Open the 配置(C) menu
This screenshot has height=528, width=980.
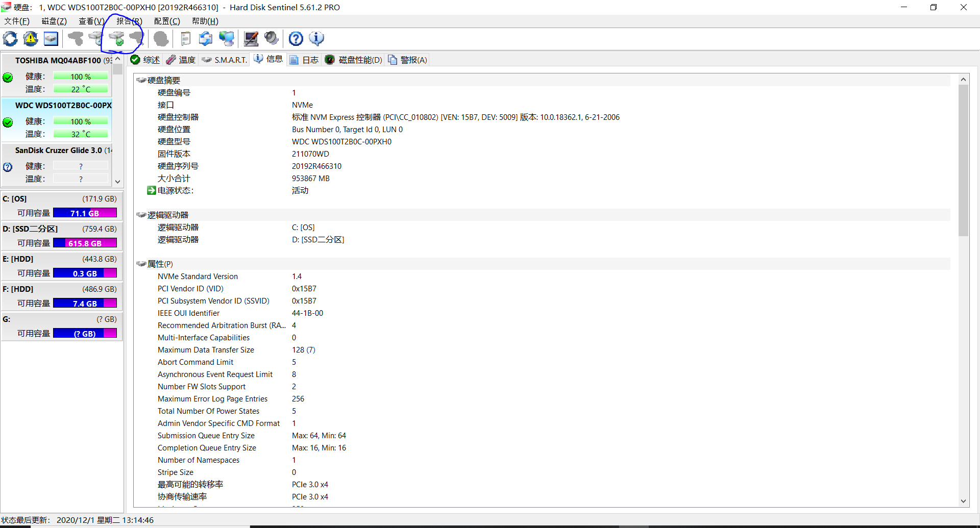pyautogui.click(x=167, y=21)
